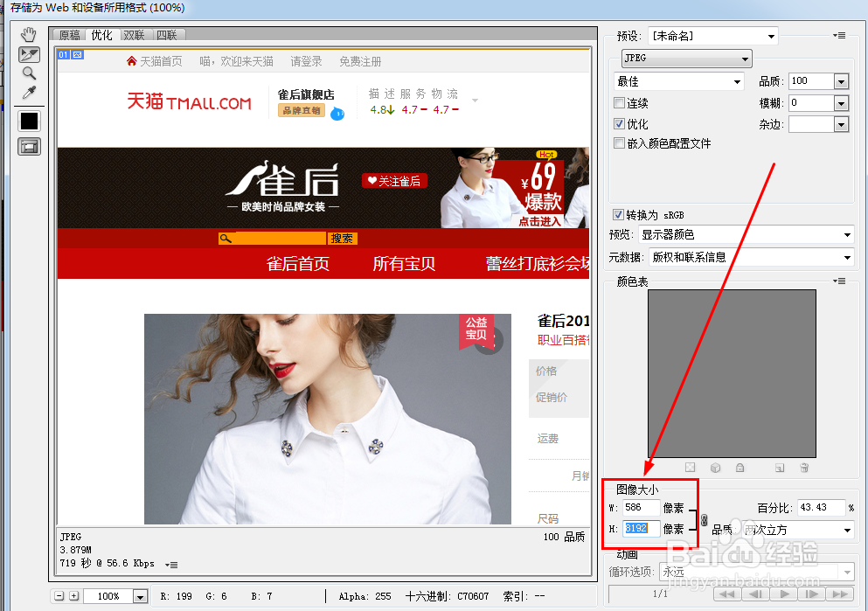868x611 pixels.
Task: Click the new color icon under color table
Action: pos(780,468)
